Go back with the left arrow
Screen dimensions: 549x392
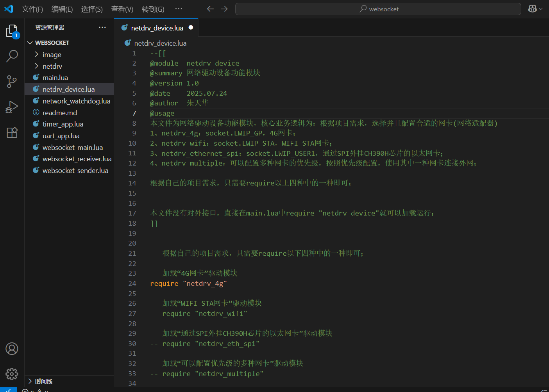pos(210,9)
